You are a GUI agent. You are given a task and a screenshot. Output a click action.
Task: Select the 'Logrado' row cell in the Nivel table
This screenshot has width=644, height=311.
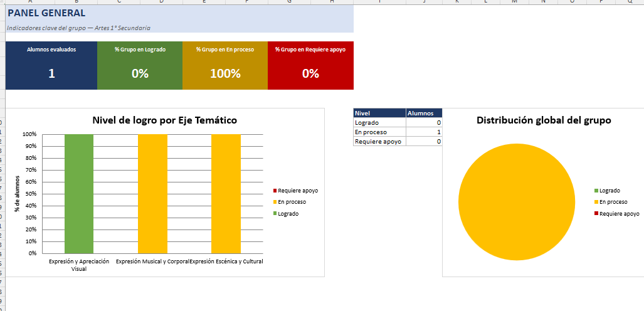coord(379,122)
